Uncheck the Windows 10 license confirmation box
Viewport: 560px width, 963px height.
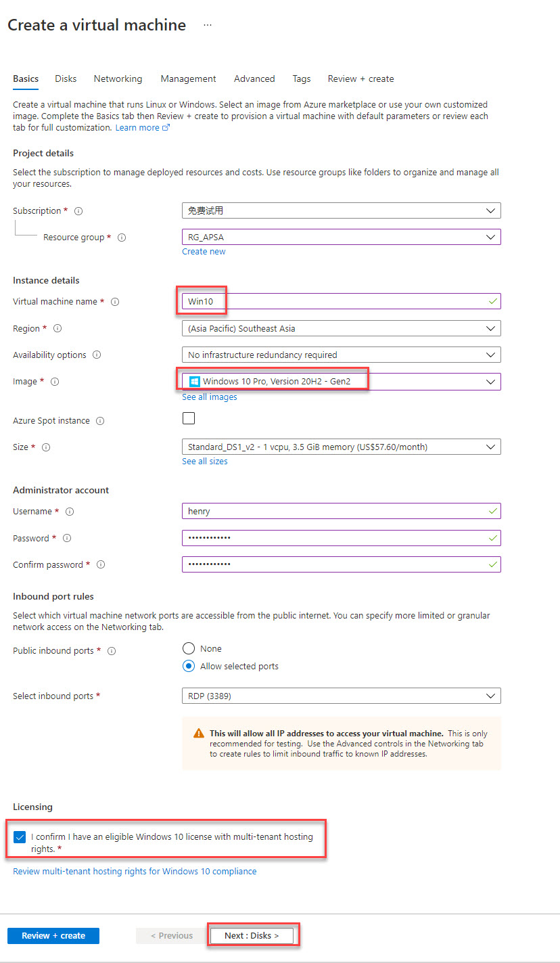20,837
